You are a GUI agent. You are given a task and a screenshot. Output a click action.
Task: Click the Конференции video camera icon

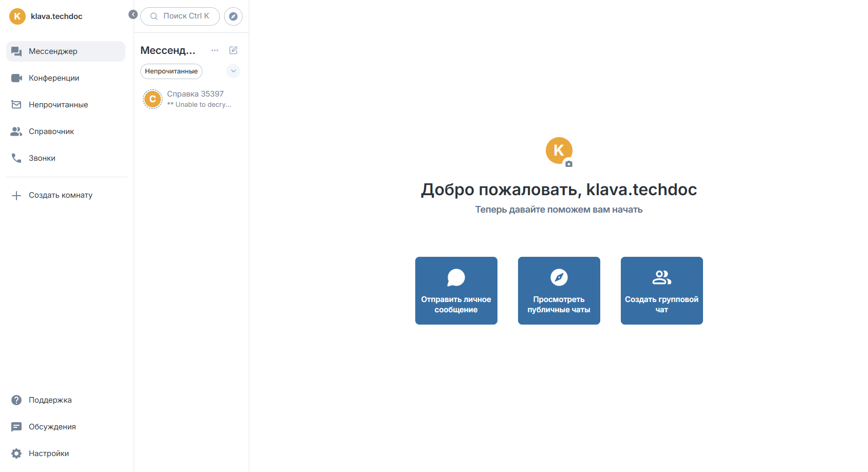(16, 78)
